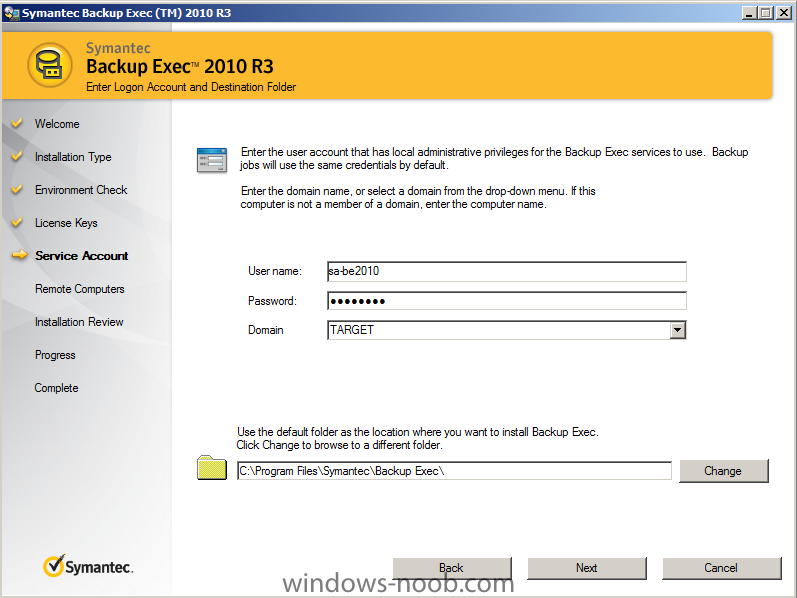The height and width of the screenshot is (598, 797).
Task: Open the Domain drop-down arrow
Action: [677, 330]
